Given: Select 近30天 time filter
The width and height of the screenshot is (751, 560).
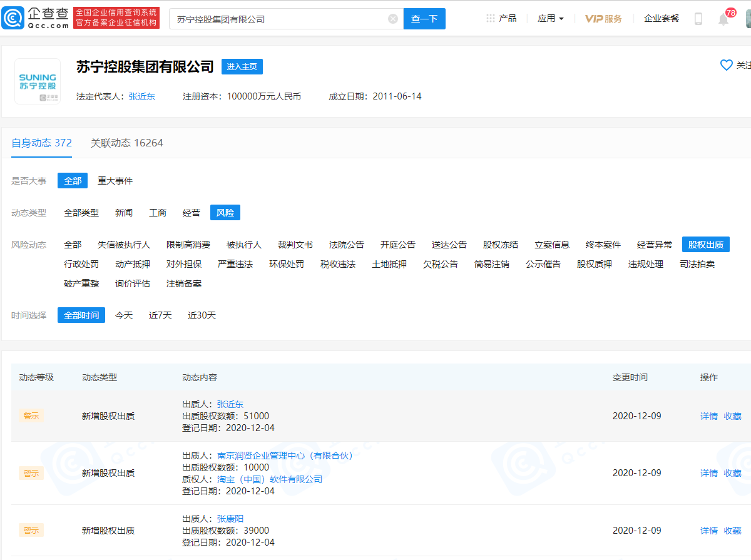Looking at the screenshot, I should coord(202,315).
